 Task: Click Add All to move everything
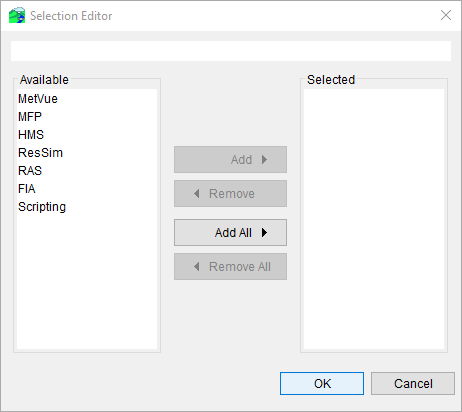pos(230,233)
